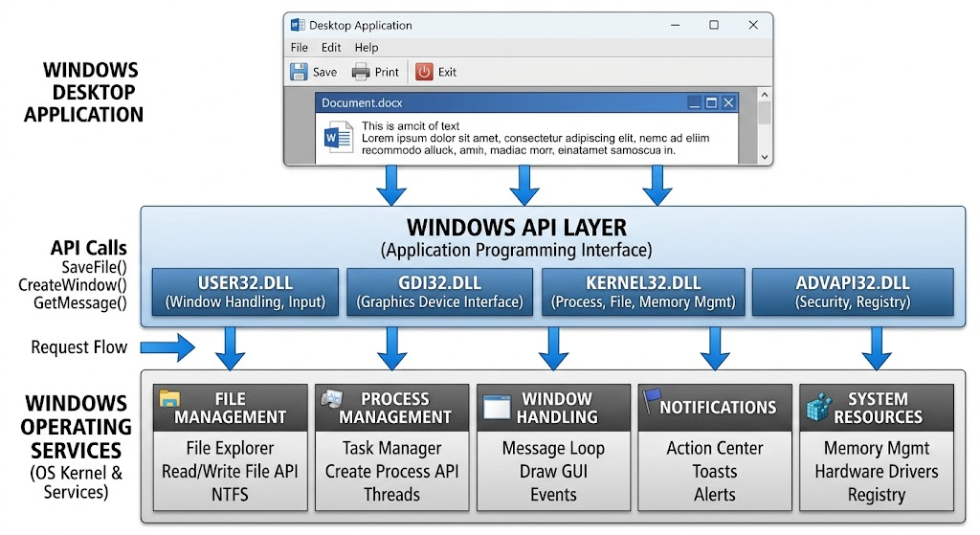Click the Action Center entry
This screenshot has width=980, height=535.
click(x=715, y=448)
